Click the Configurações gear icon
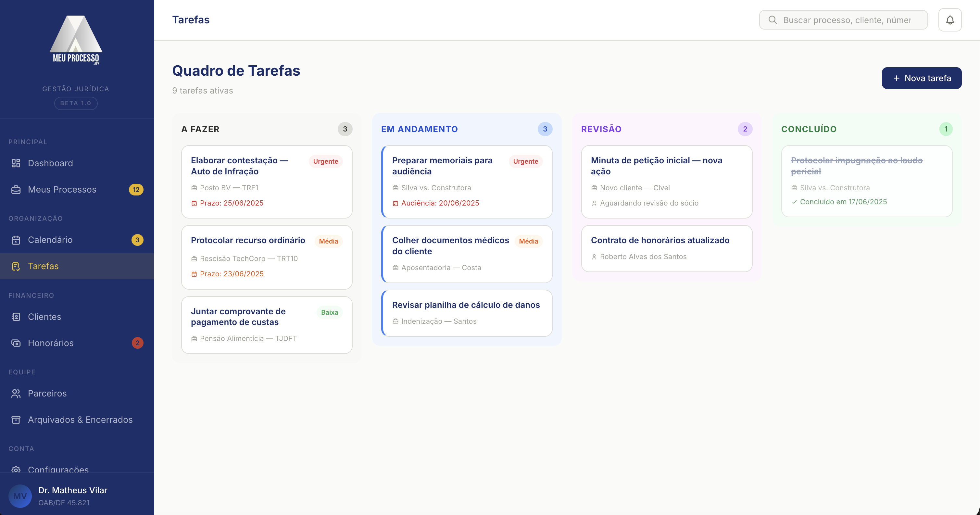This screenshot has height=515, width=980. click(x=16, y=469)
